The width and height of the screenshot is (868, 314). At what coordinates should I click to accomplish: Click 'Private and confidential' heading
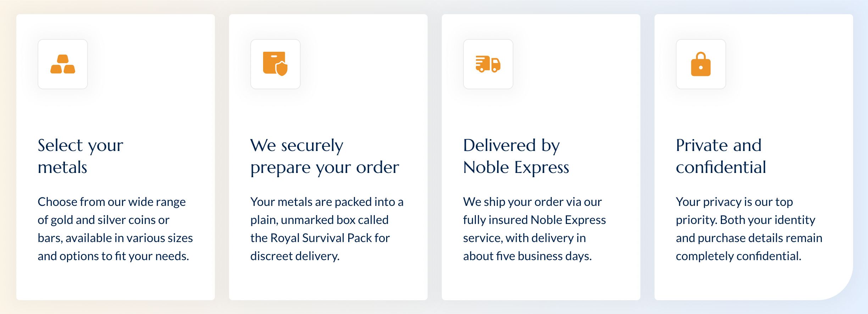[x=721, y=156]
